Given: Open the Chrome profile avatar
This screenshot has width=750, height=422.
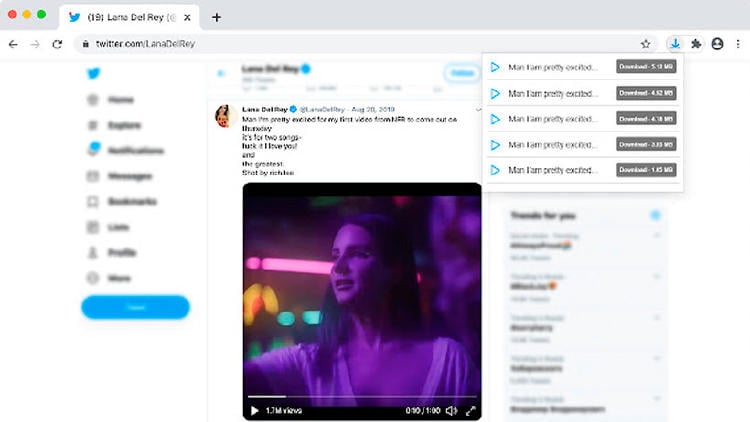Looking at the screenshot, I should [x=717, y=44].
